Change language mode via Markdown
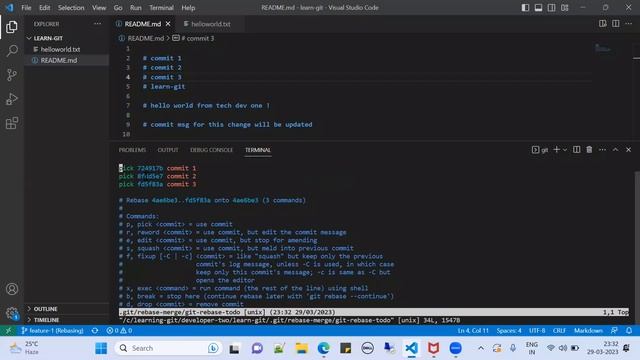This screenshot has width=640, height=360. (588, 330)
